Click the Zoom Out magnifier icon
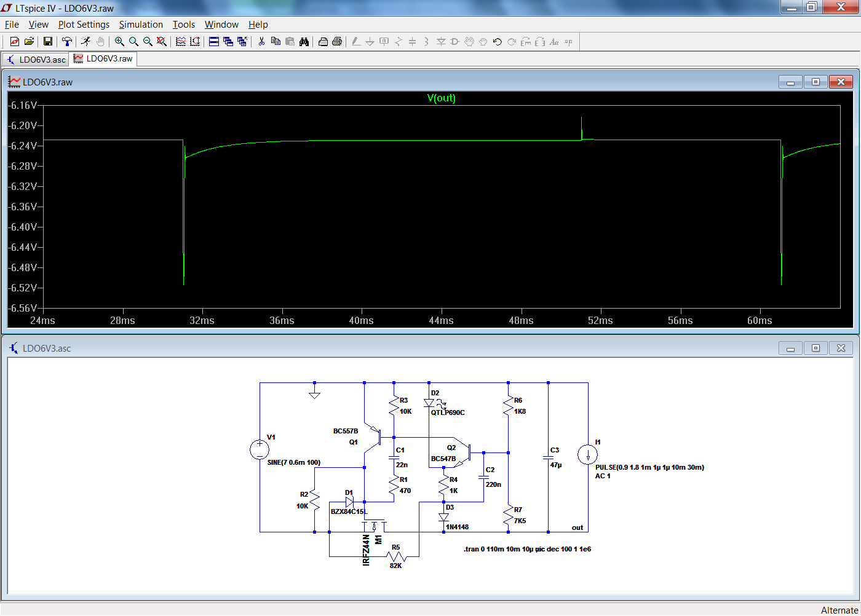 point(148,42)
